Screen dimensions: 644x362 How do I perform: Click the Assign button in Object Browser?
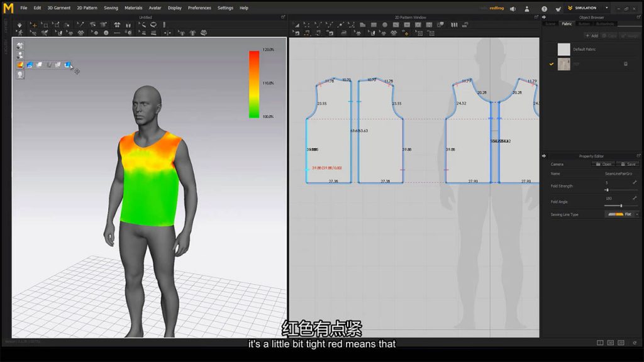click(630, 36)
